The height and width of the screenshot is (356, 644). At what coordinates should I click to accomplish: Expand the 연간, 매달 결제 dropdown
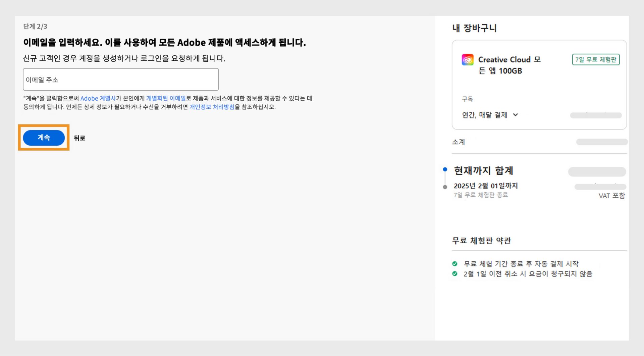(x=490, y=115)
